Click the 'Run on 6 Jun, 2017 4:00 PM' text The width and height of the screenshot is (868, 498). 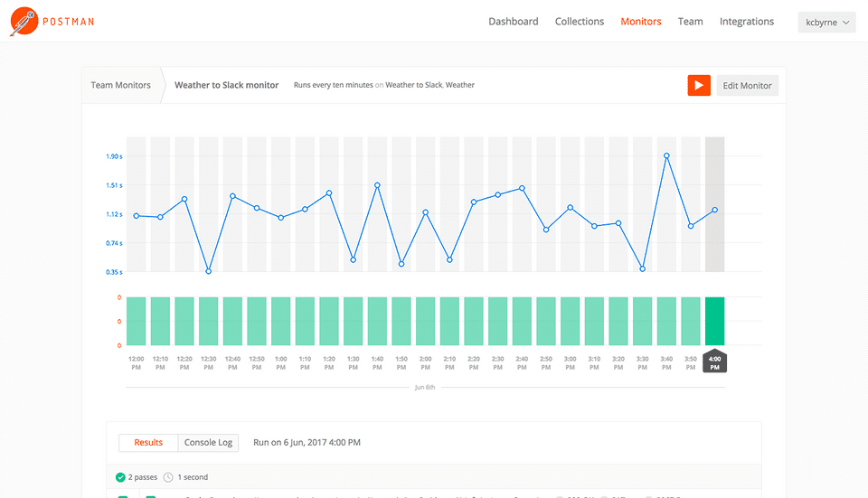click(x=307, y=443)
